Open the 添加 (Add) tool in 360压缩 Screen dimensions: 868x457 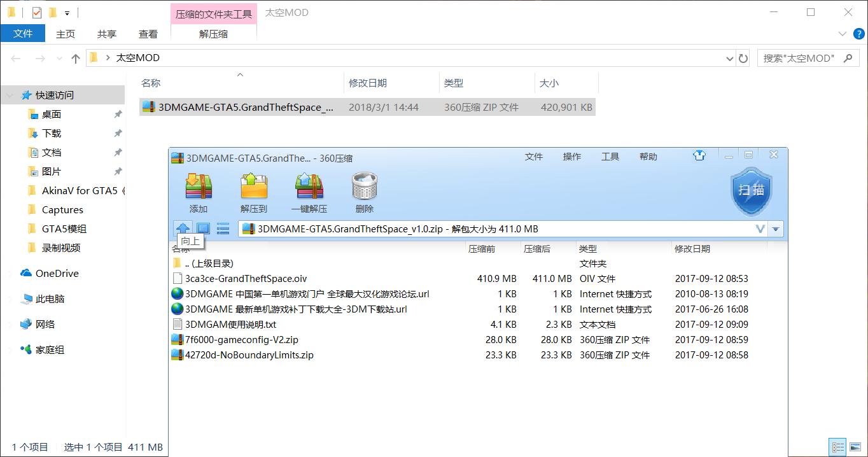[x=197, y=190]
